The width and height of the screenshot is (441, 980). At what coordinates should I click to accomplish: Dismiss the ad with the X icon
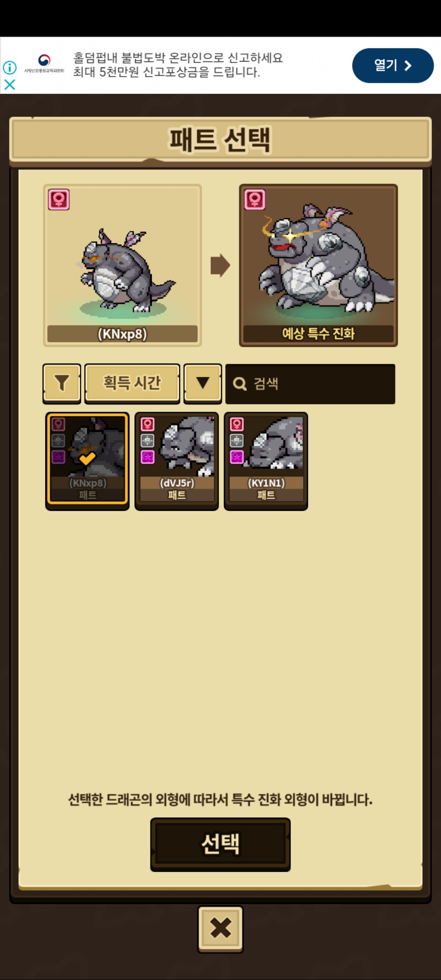tap(10, 85)
